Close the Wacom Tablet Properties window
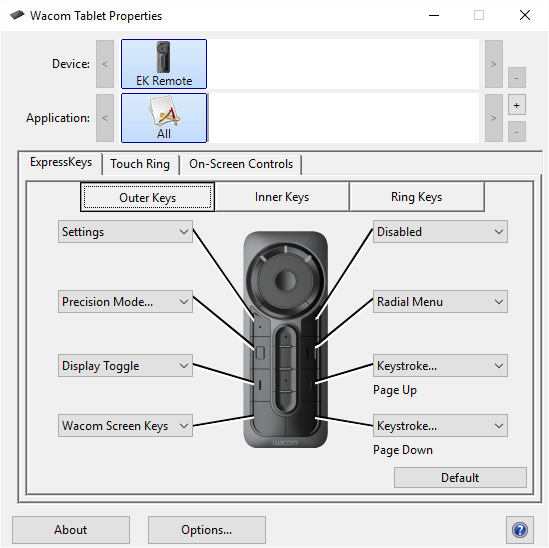The width and height of the screenshot is (549, 548). pyautogui.click(x=525, y=15)
